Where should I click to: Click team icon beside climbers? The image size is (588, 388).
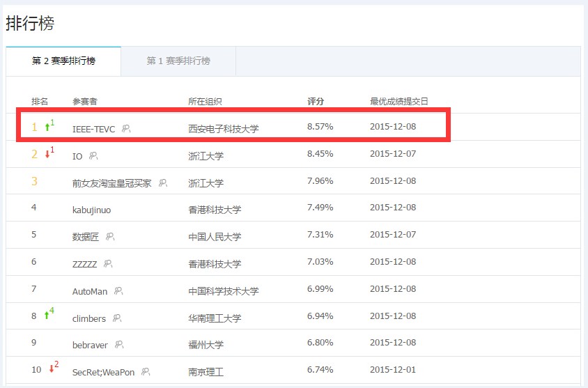click(x=117, y=318)
